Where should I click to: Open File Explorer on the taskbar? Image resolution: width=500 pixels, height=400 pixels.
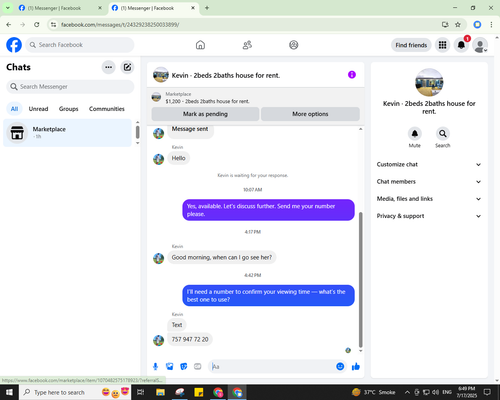point(160,392)
